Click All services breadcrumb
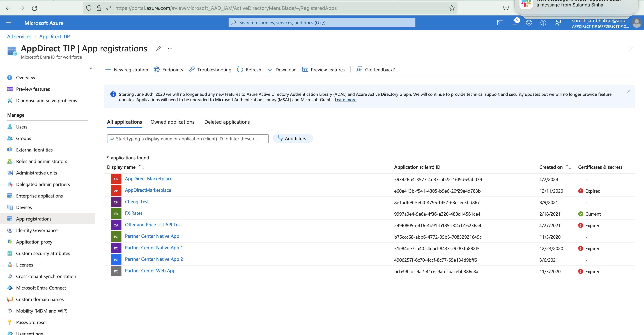The width and height of the screenshot is (644, 335). [x=19, y=36]
